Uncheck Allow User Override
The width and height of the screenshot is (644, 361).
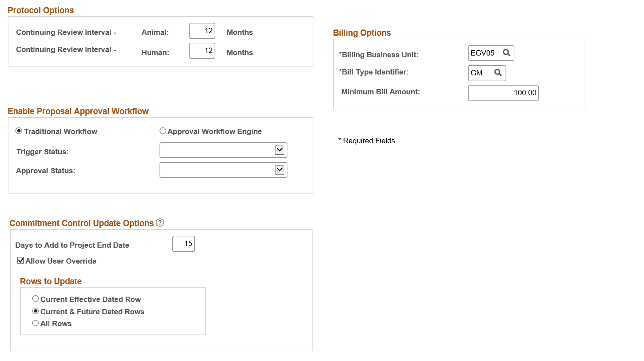(x=20, y=261)
